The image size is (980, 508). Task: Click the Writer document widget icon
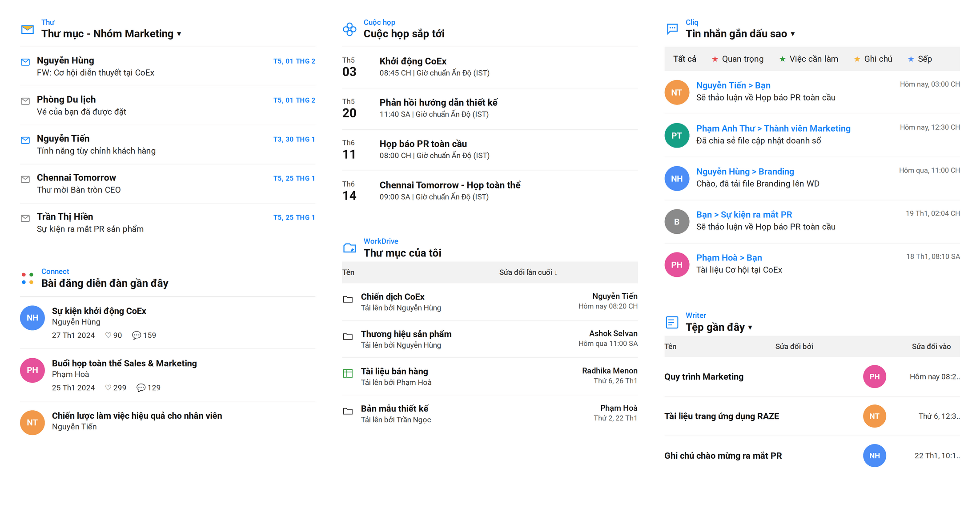click(x=672, y=322)
